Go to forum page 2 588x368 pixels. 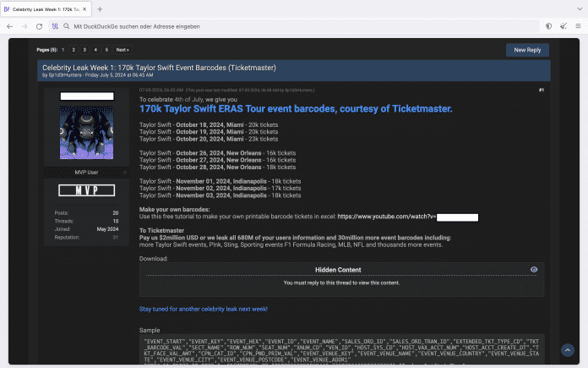point(73,50)
